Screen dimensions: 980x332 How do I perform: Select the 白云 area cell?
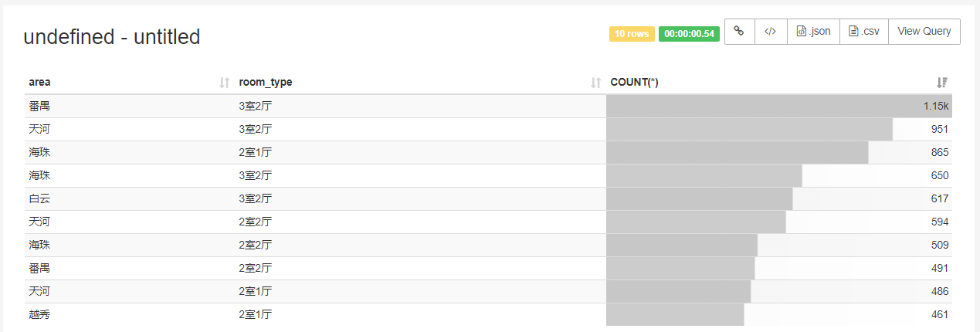[39, 199]
